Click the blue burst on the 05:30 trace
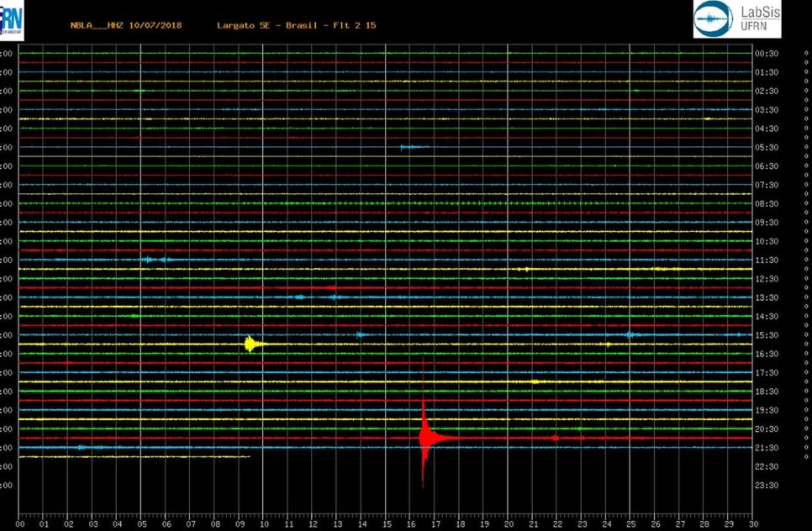812x531 pixels. click(x=414, y=148)
